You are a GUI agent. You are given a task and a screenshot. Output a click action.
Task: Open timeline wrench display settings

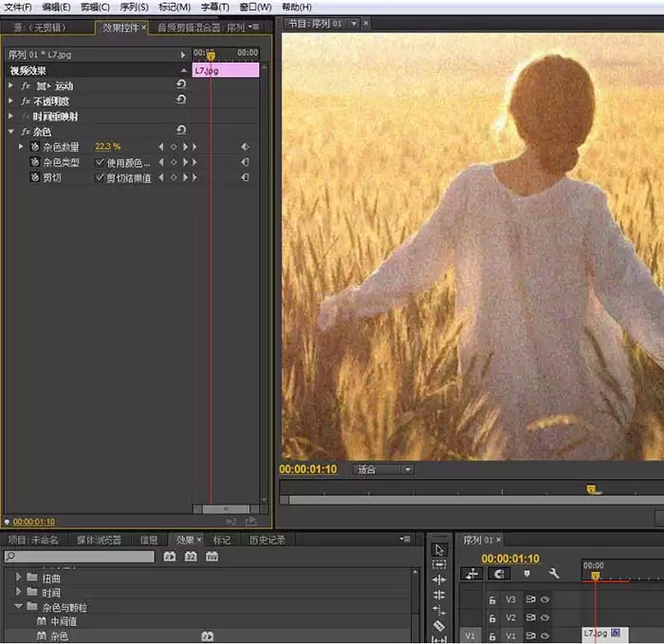coord(554,574)
